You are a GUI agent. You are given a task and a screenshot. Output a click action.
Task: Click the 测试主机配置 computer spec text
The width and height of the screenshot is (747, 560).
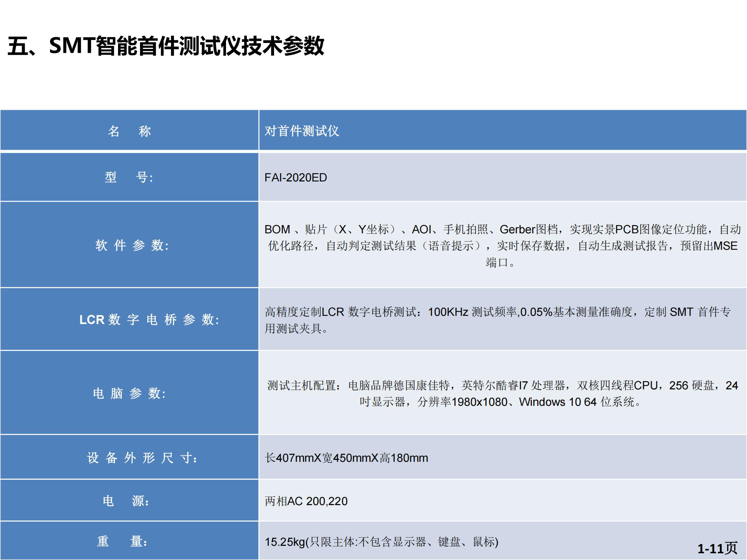point(502,386)
